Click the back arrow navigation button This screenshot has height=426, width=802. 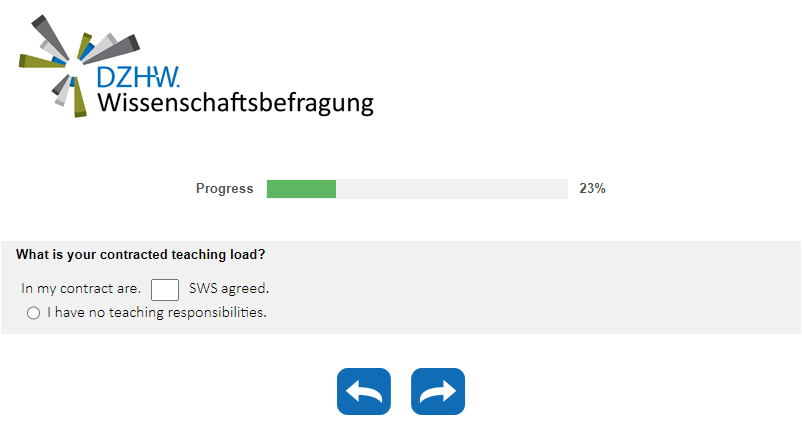(364, 391)
